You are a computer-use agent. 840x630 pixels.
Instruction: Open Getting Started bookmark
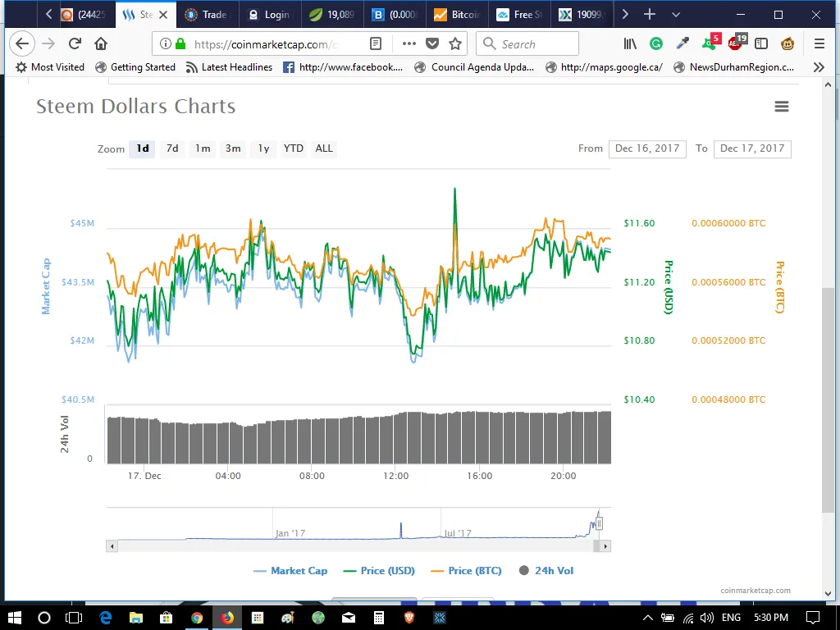[135, 67]
